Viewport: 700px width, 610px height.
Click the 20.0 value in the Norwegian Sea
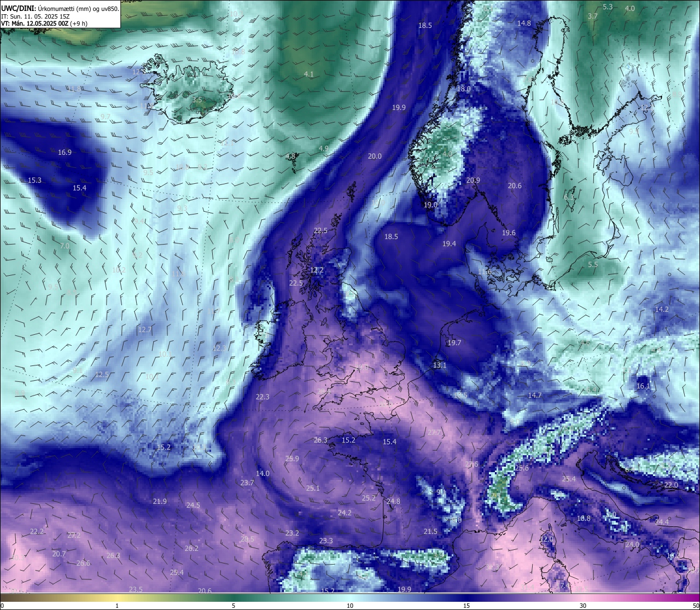[x=375, y=156]
